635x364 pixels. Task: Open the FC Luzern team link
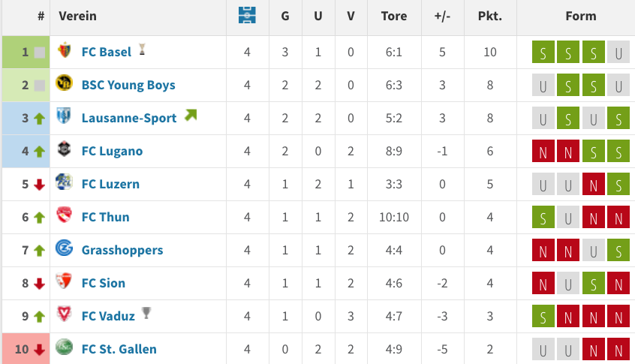110,184
